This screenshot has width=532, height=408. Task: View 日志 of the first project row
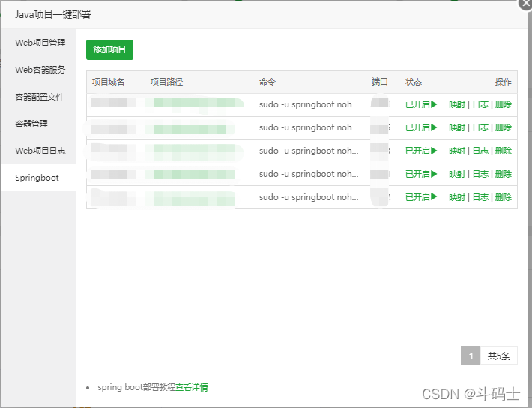[480, 104]
